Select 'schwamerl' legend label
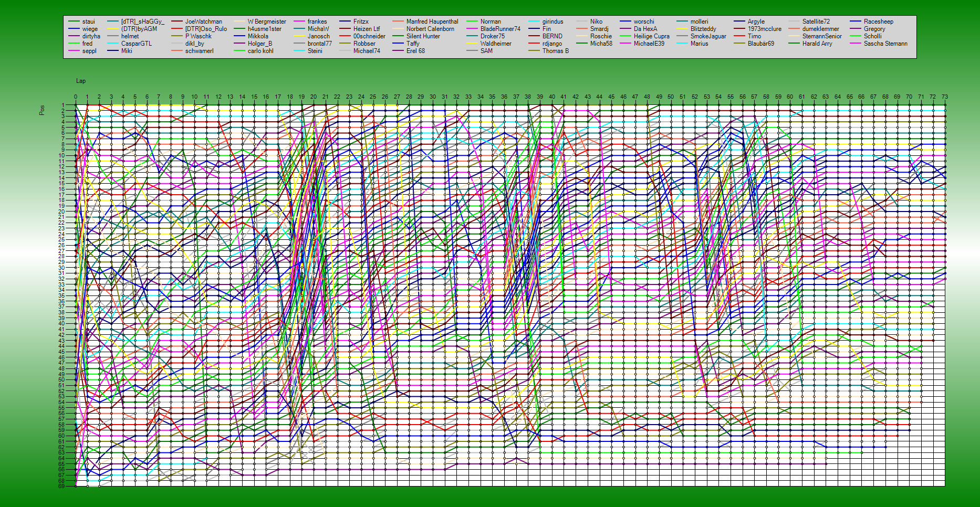 (x=200, y=51)
